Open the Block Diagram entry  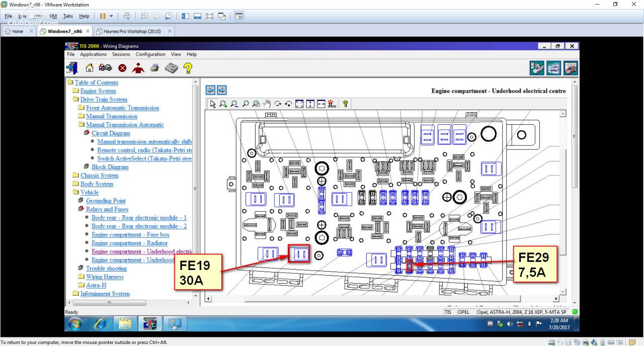click(x=110, y=167)
